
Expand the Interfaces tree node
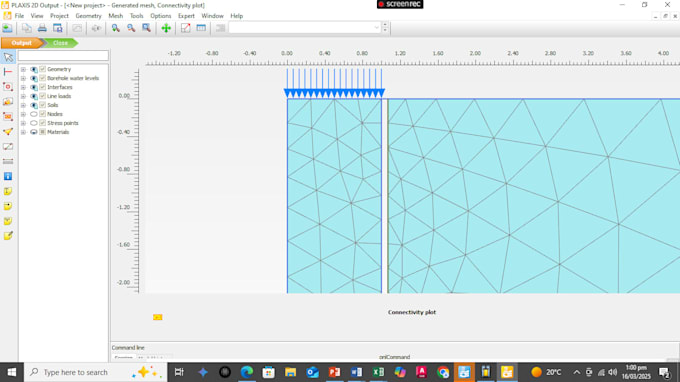click(23, 87)
